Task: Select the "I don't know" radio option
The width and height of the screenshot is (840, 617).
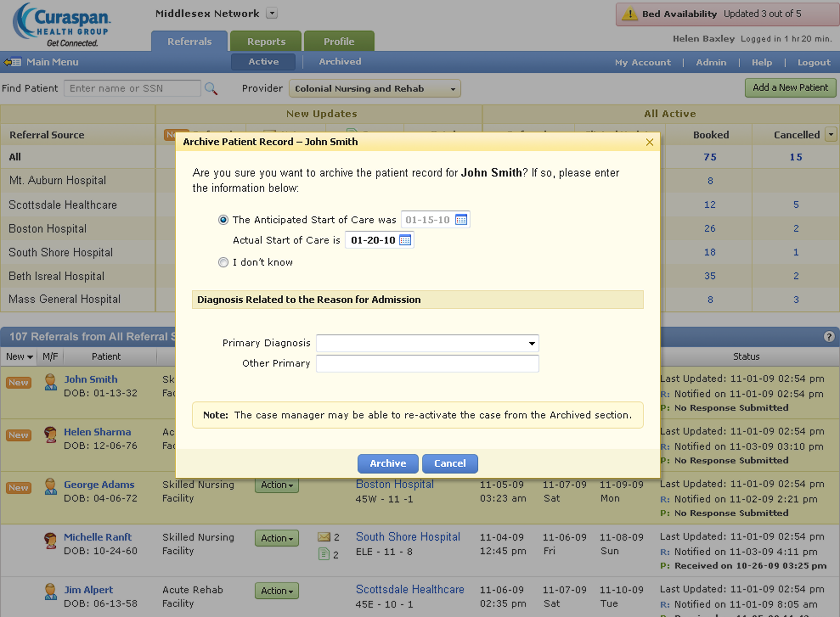Action: tap(223, 262)
